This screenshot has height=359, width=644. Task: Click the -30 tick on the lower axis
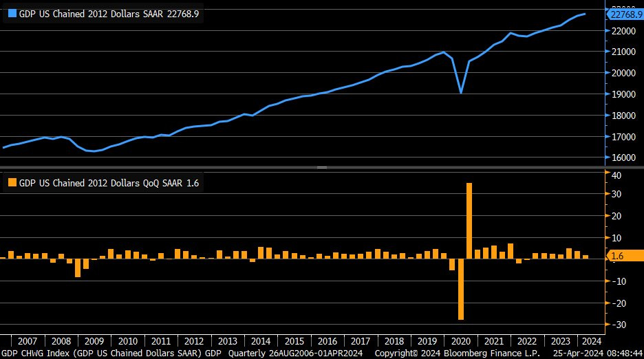(x=617, y=325)
